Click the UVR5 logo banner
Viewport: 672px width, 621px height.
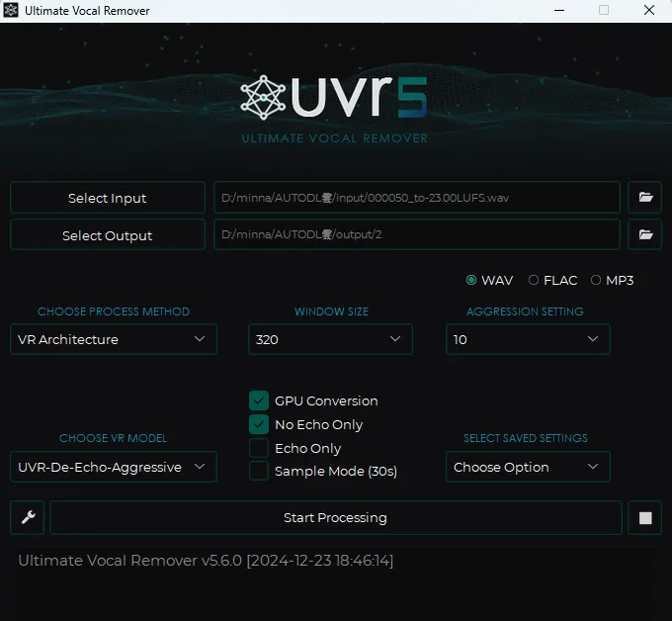click(x=334, y=109)
